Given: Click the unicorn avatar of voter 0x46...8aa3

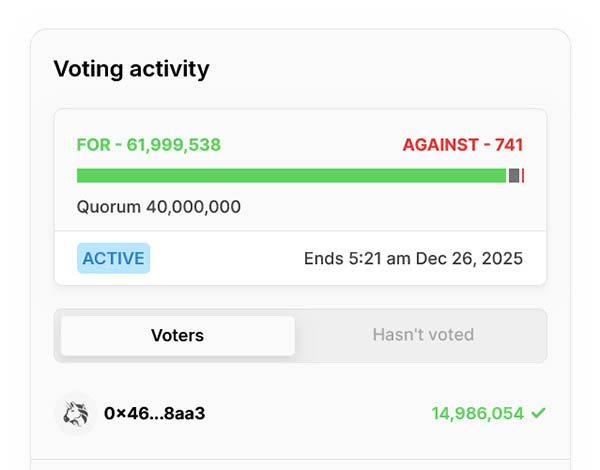Looking at the screenshot, I should [75, 413].
